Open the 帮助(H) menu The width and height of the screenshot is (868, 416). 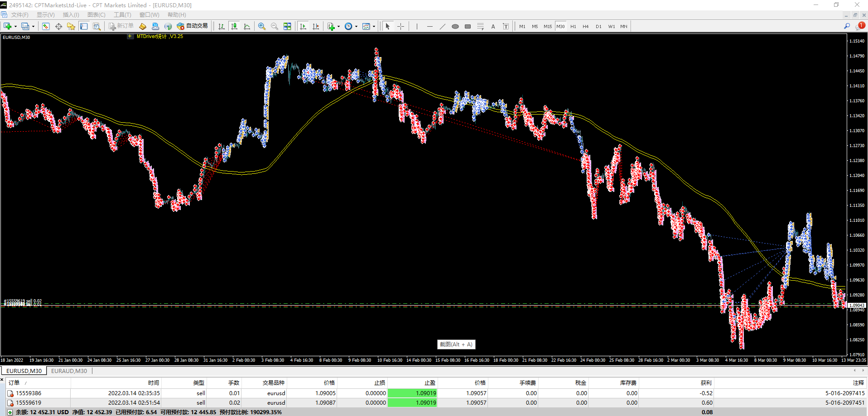[x=177, y=15]
